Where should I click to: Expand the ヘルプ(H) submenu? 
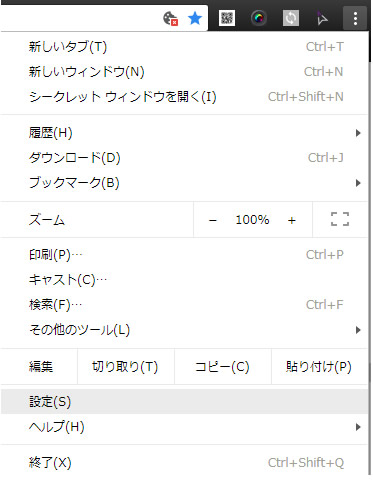point(184,427)
